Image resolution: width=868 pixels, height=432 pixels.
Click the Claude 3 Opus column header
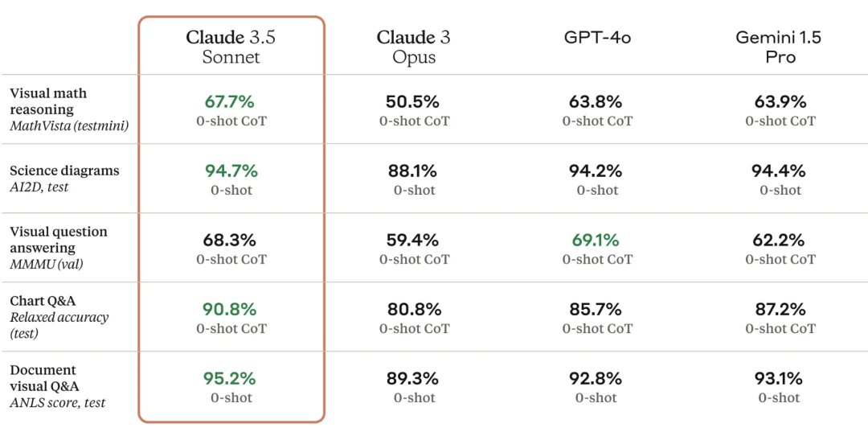[x=414, y=47]
